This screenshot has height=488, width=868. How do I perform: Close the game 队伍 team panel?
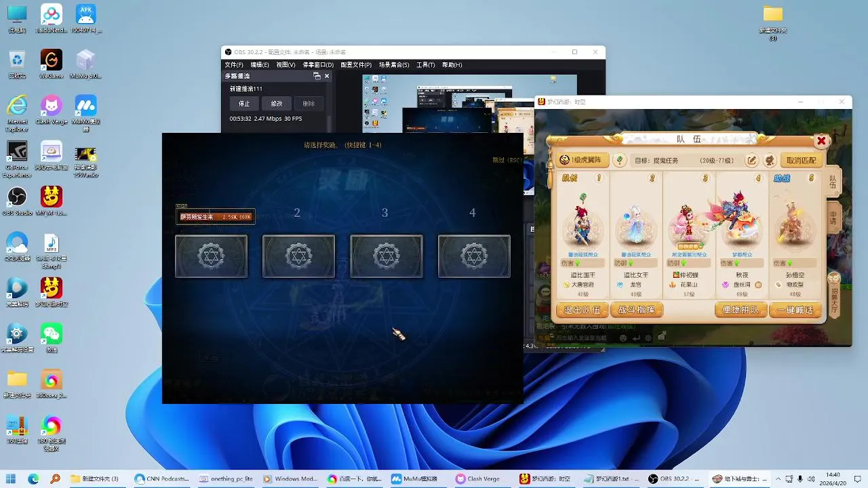click(x=821, y=141)
